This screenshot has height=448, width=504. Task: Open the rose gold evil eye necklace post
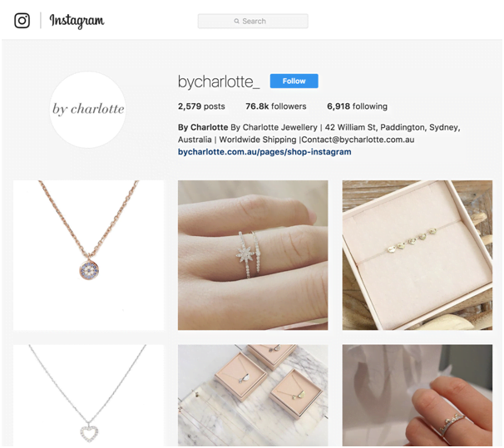pyautogui.click(x=88, y=255)
